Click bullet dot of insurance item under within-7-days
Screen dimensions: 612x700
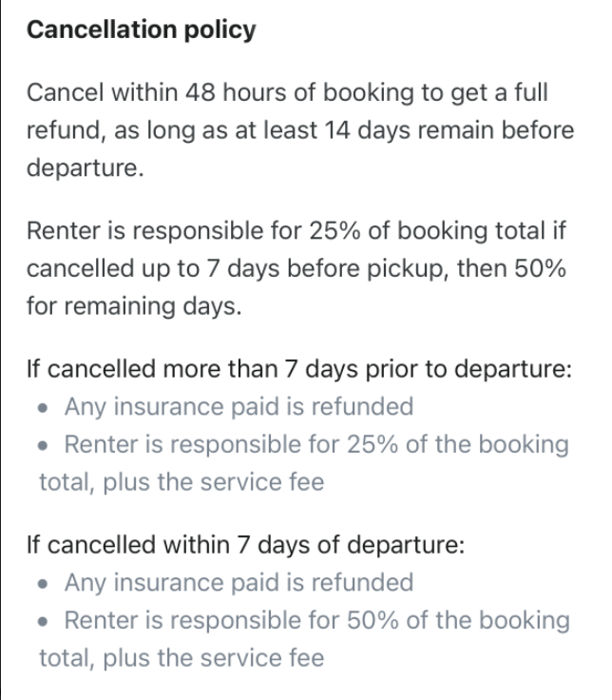45,583
